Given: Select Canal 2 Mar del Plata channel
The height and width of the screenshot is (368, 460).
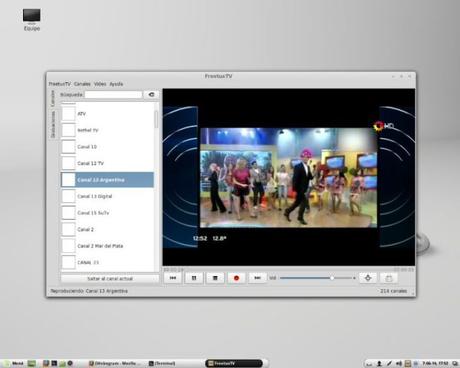Looking at the screenshot, I should click(107, 246).
